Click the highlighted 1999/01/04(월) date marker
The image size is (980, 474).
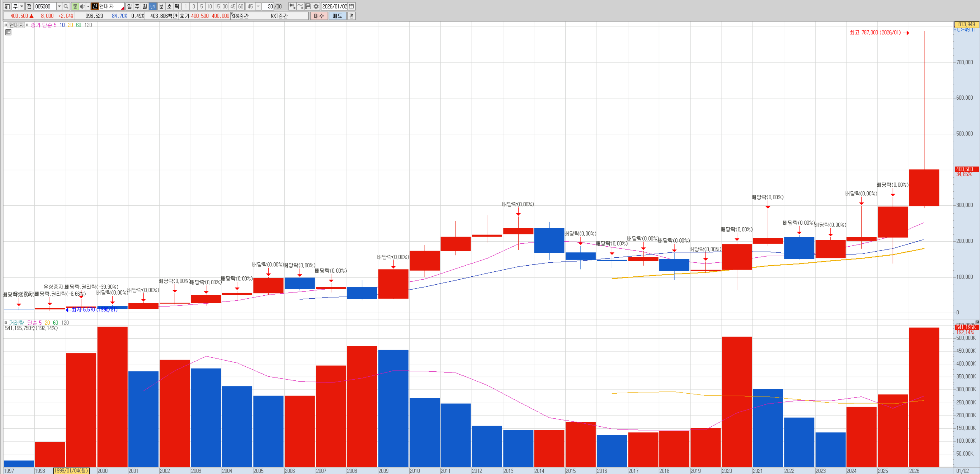coord(71,471)
